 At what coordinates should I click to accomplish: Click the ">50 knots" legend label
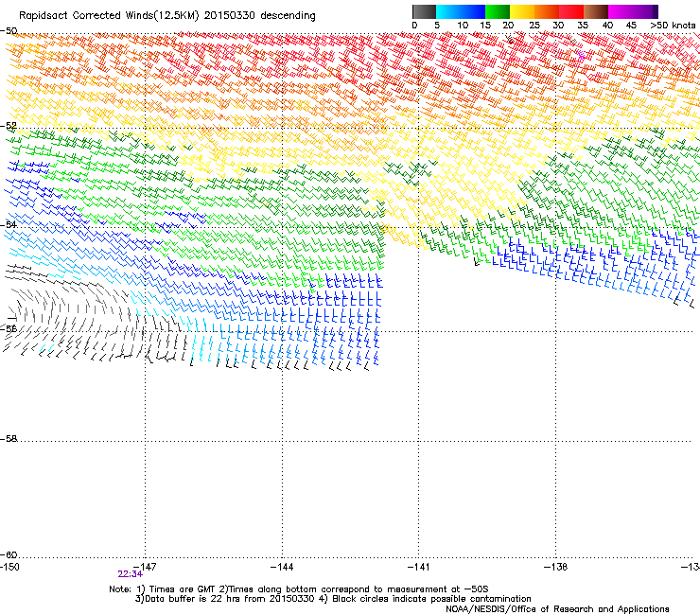[x=673, y=26]
